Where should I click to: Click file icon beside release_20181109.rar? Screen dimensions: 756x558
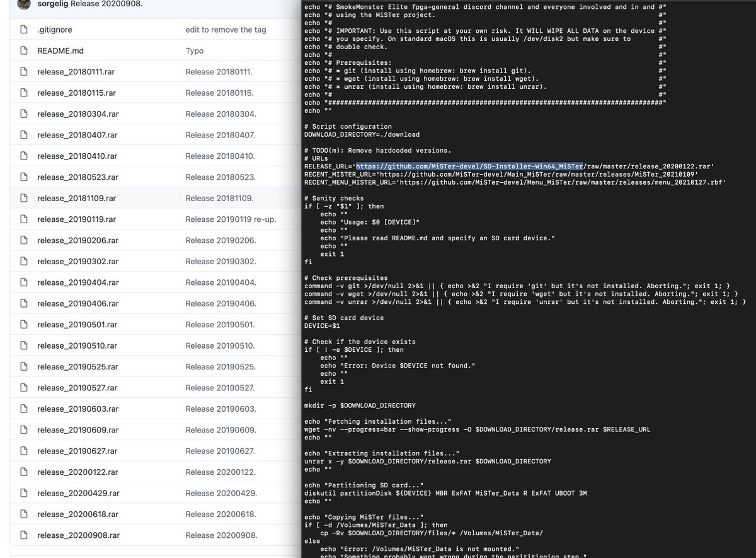(x=23, y=198)
